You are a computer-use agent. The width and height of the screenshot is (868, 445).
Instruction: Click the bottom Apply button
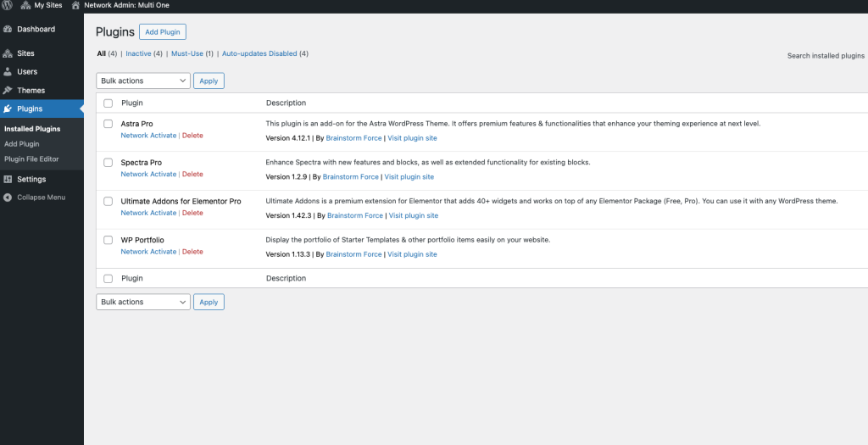tap(209, 303)
